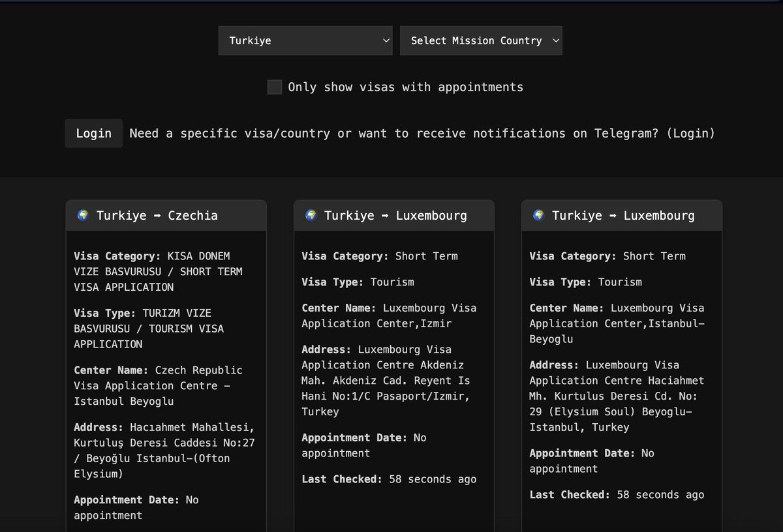
Task: Click Visa Category Short Term on the Istanbul-Beyoglu card
Action: (607, 256)
